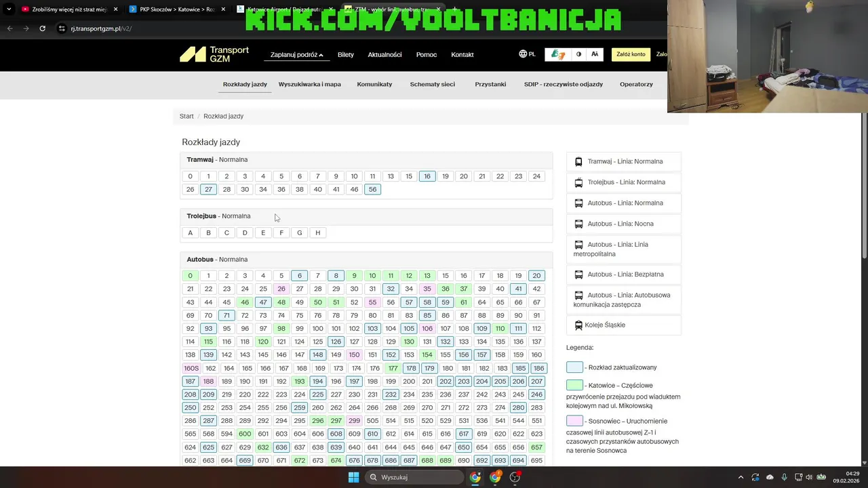The height and width of the screenshot is (488, 868).
Task: Switch to the YouTube 'Zrobiliśmy więcej' browser tab
Action: click(x=68, y=9)
